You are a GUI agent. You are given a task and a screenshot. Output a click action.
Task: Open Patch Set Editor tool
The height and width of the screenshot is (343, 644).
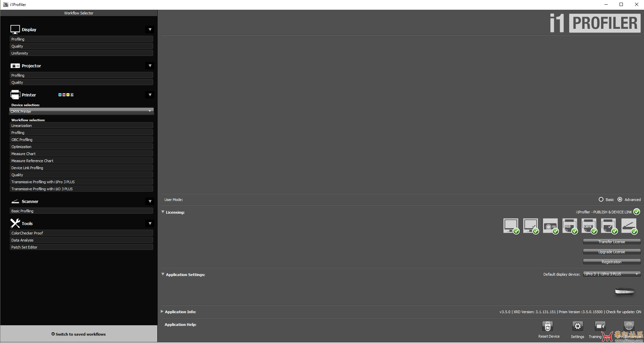82,247
